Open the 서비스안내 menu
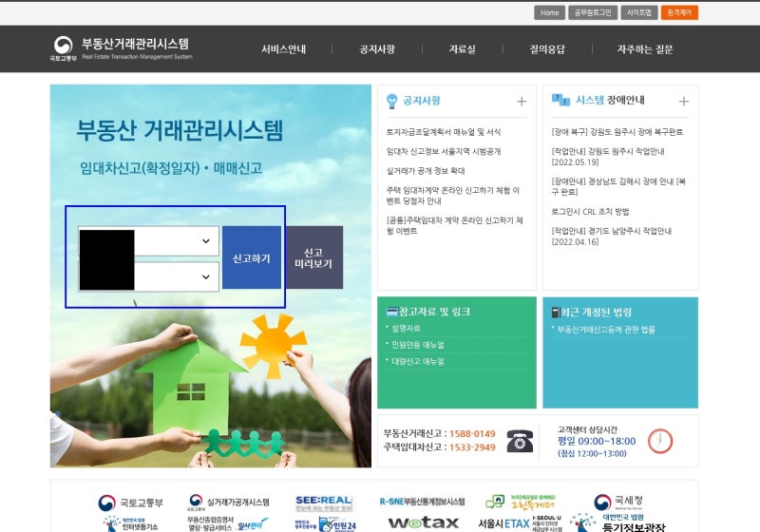This screenshot has width=760, height=532. coord(283,49)
